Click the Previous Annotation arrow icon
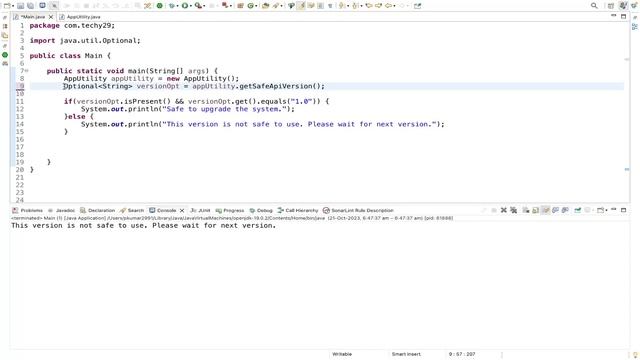This screenshot has width=640, height=360. point(355,6)
